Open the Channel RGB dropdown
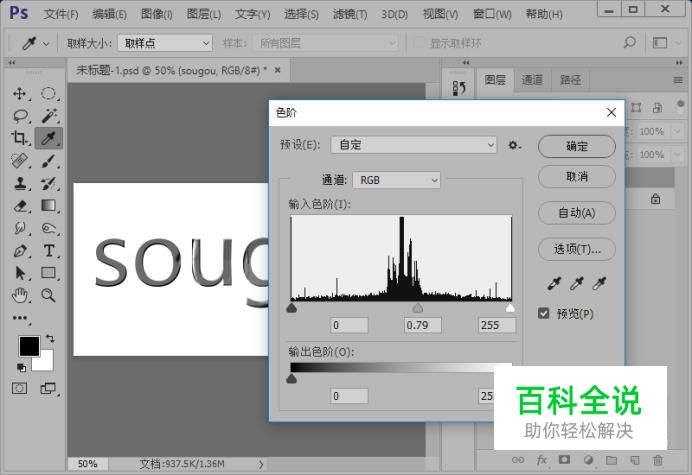Image resolution: width=692 pixels, height=475 pixels. (x=396, y=180)
